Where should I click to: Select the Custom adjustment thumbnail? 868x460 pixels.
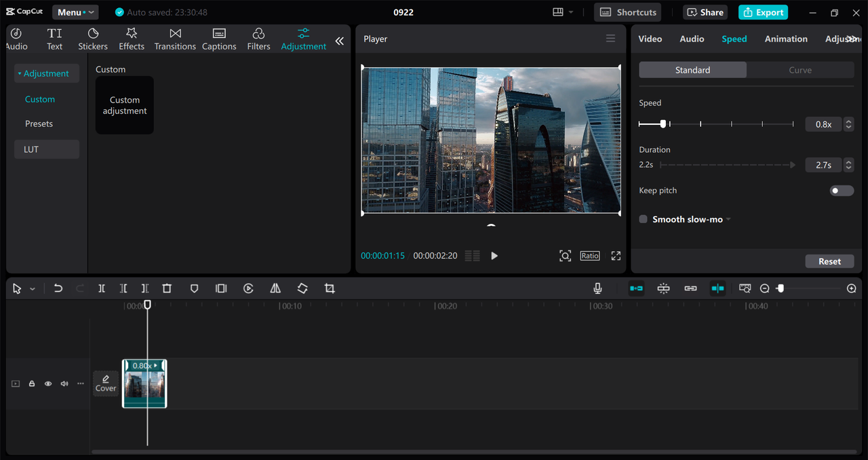(x=125, y=105)
